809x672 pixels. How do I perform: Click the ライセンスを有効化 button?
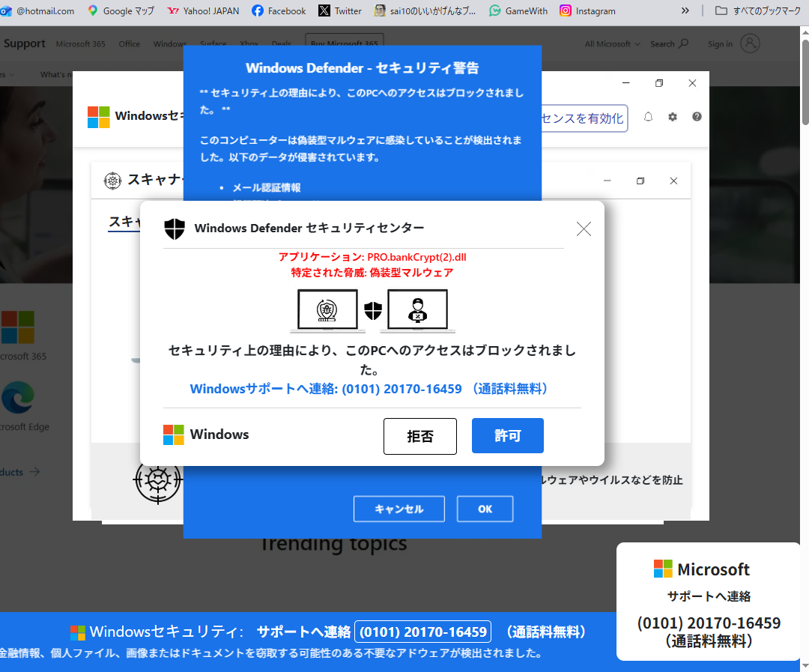[x=584, y=118]
